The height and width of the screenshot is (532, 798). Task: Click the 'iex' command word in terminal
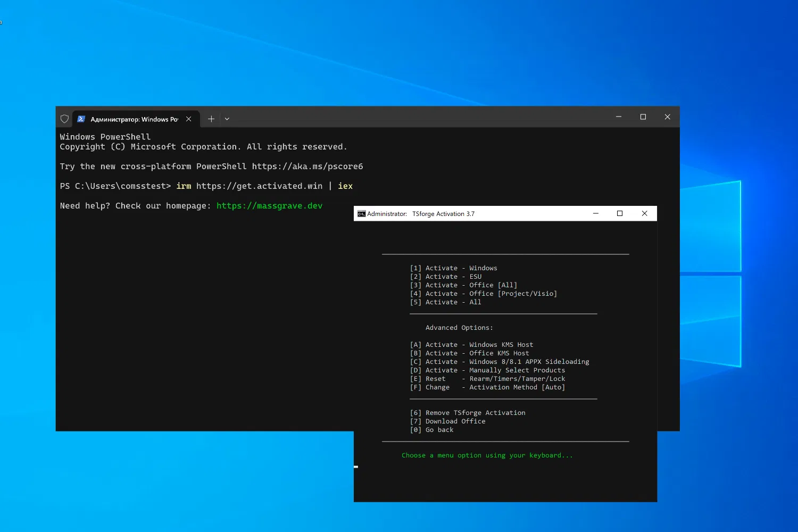tap(345, 186)
